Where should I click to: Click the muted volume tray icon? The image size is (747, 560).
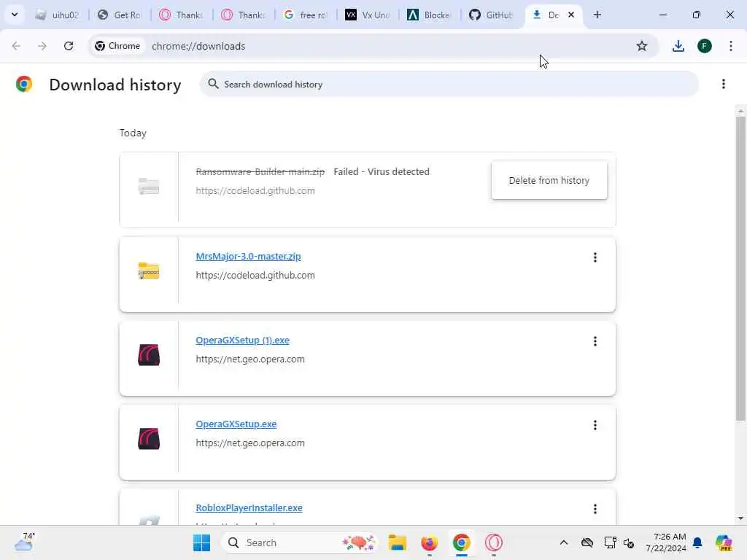[x=629, y=542]
